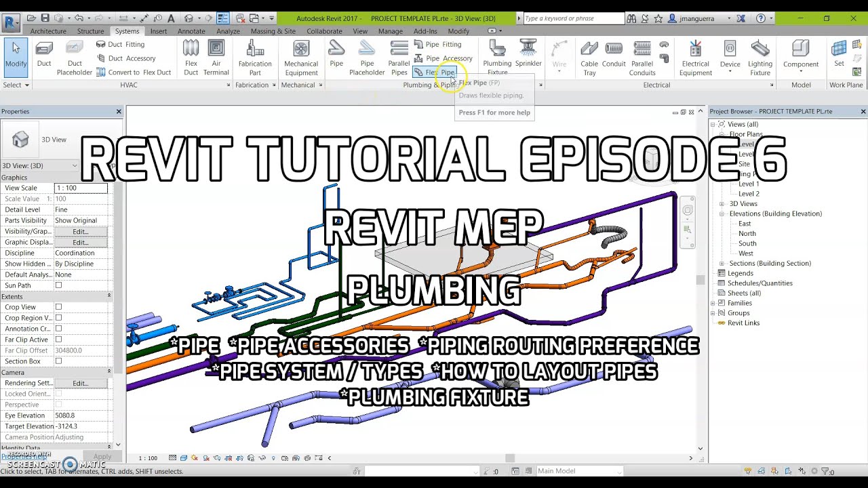The image size is (868, 488).
Task: Select the Duct Placeholder tool
Action: 75,57
